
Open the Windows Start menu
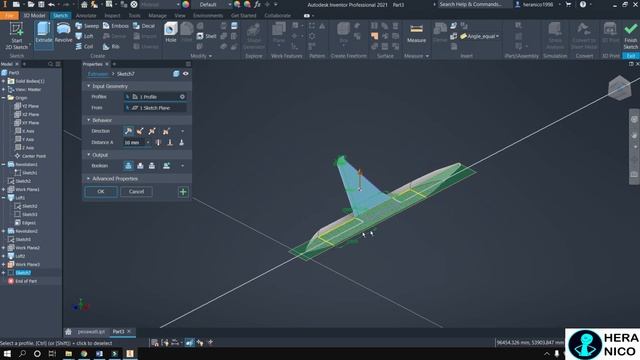coord(7,353)
